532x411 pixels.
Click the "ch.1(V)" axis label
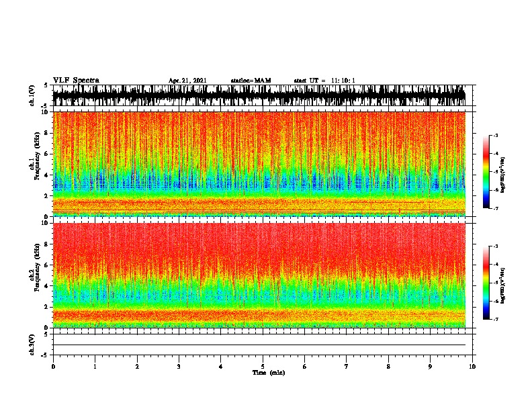(32, 95)
